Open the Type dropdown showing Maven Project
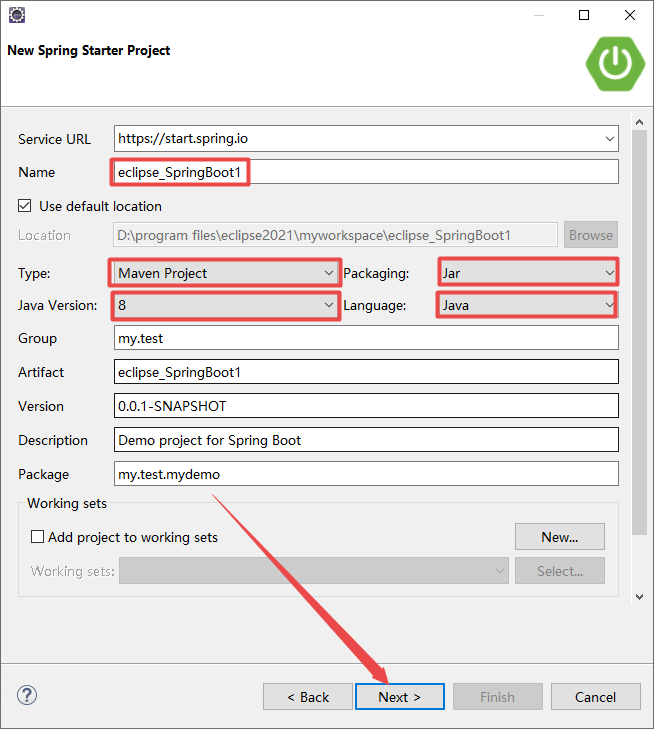This screenshot has width=654, height=729. 225,273
